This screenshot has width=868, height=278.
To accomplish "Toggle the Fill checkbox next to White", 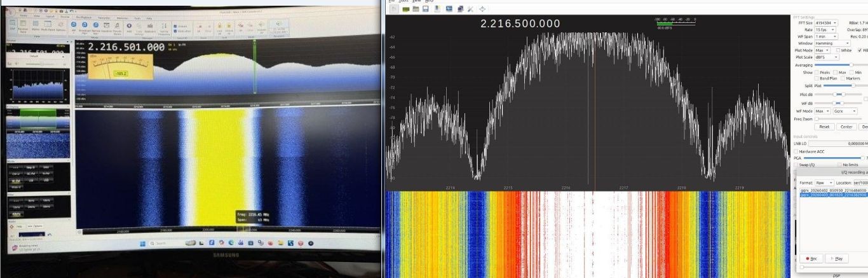I will [860, 50].
